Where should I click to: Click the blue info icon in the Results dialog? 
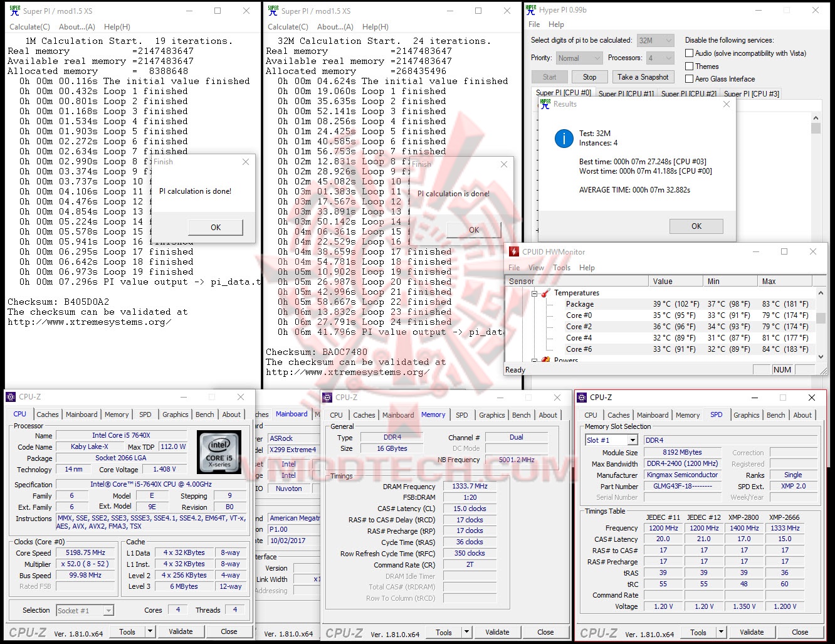pyautogui.click(x=564, y=139)
